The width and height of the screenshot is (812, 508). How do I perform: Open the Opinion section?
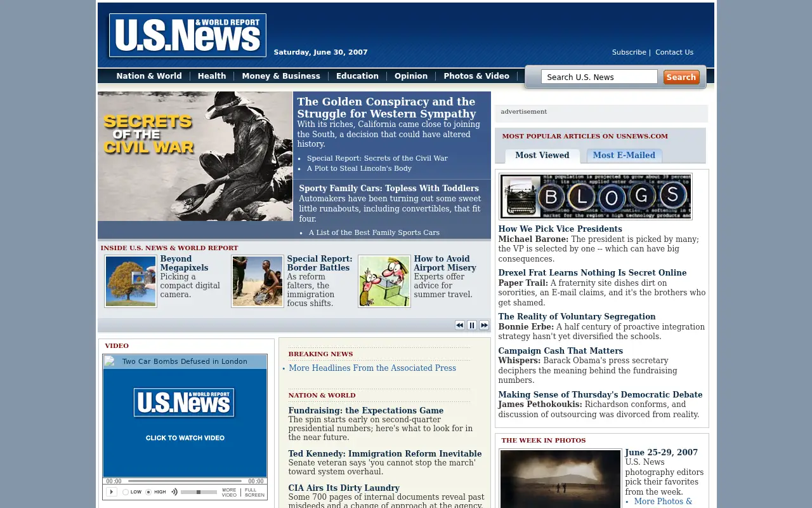pos(411,76)
